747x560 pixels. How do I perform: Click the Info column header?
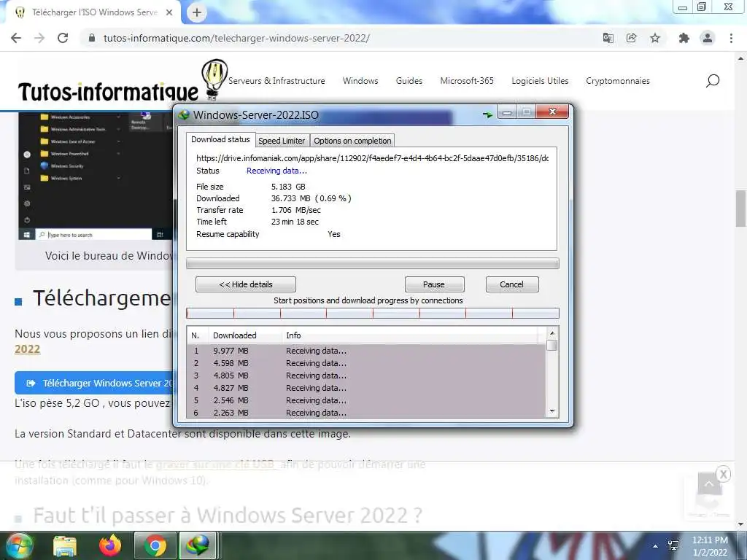(x=410, y=335)
